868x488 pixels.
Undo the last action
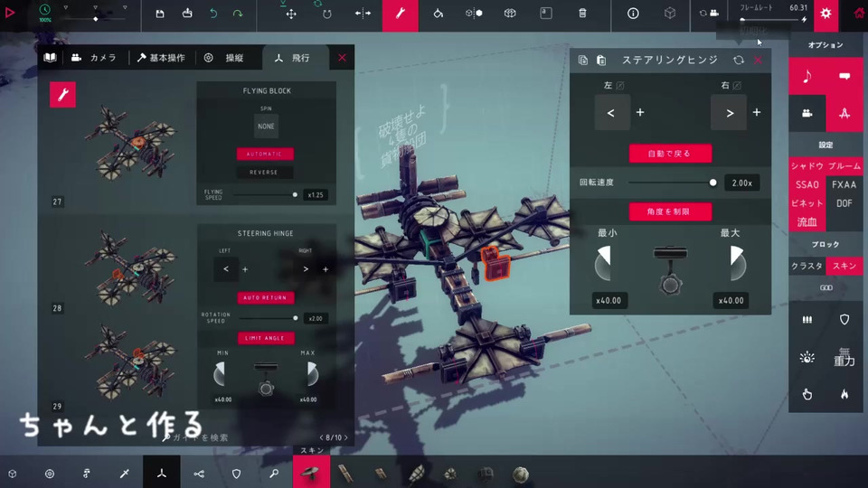pos(213,14)
